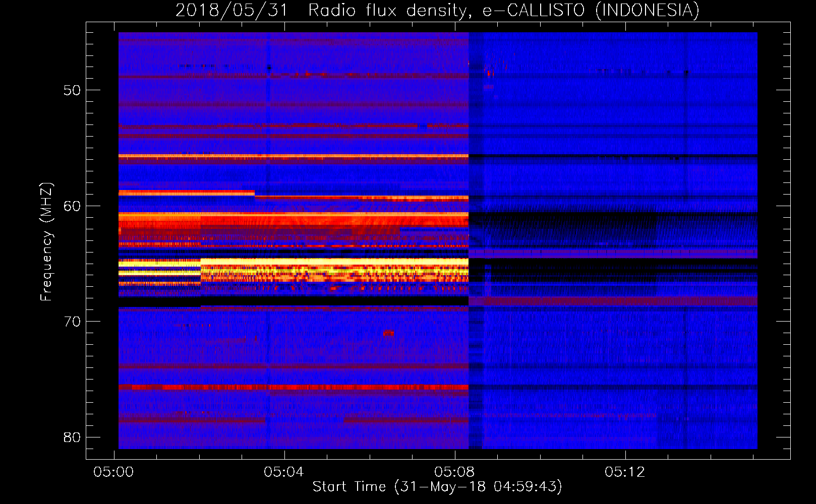Click the red horizontal band near 76 MHz

[294, 388]
